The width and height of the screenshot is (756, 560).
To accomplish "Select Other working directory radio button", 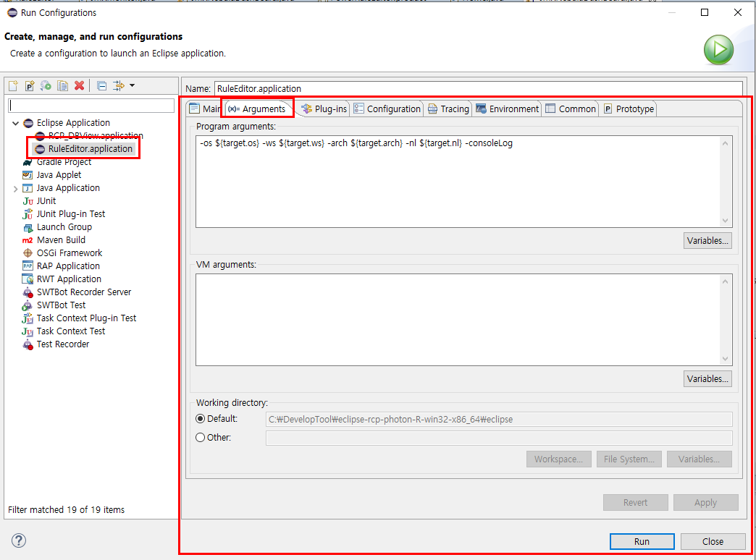I will coord(200,438).
